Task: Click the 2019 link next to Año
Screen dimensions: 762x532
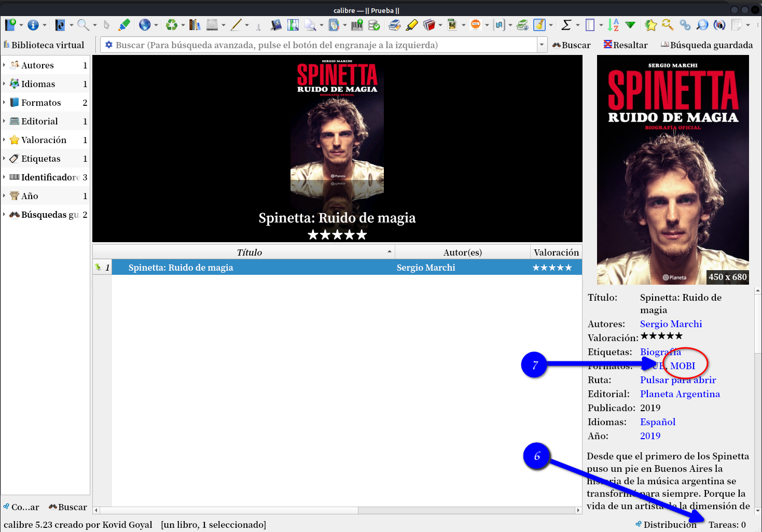Action: tap(650, 436)
